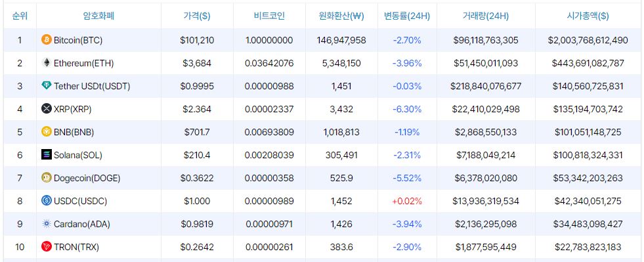This screenshot has height=262, width=644.
Task: Sort by 시가총액($) column header
Action: pos(588,16)
